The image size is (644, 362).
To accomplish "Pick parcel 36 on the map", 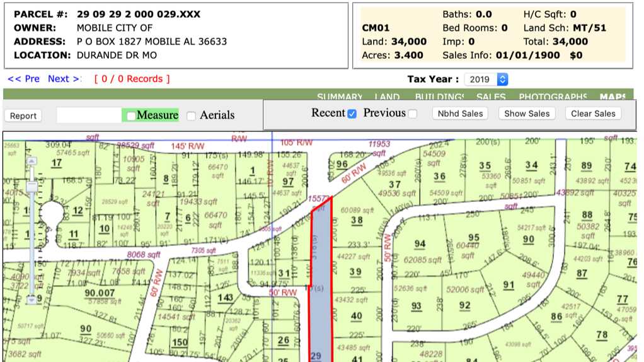I will tap(439, 177).
